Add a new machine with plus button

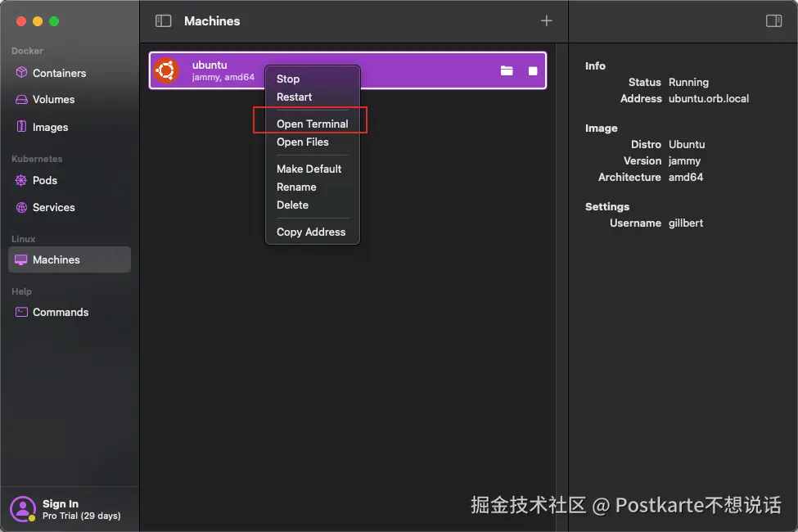pos(546,21)
